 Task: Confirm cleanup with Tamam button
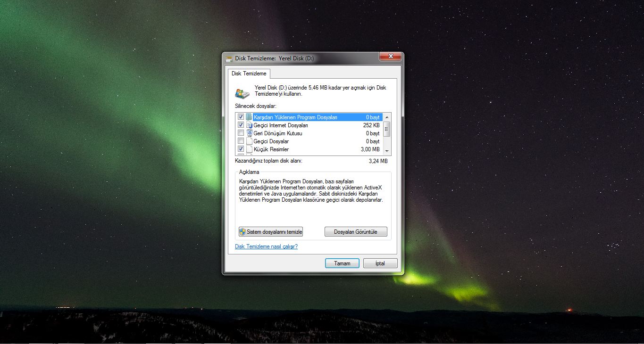342,263
